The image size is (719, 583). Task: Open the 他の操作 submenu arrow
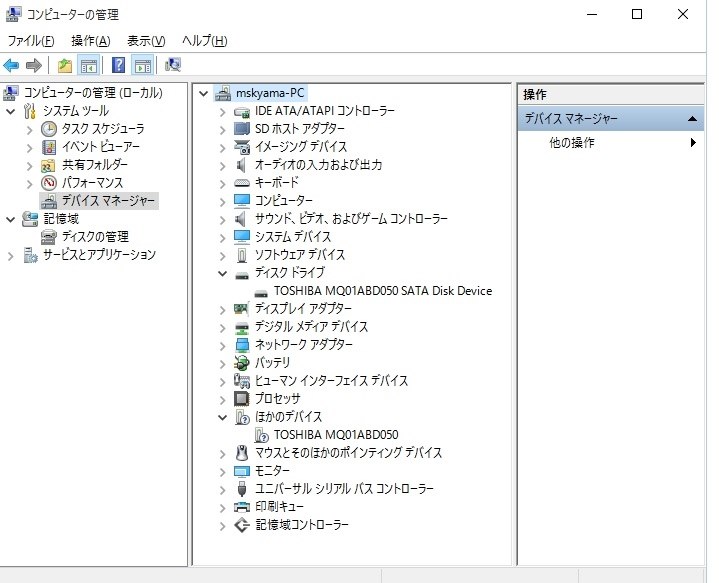coord(693,143)
